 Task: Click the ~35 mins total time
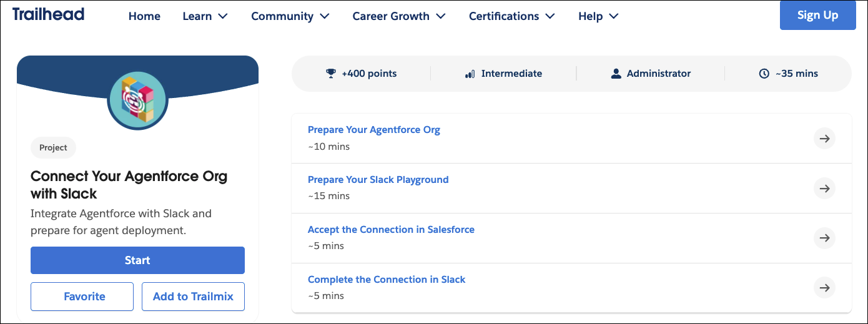(797, 74)
